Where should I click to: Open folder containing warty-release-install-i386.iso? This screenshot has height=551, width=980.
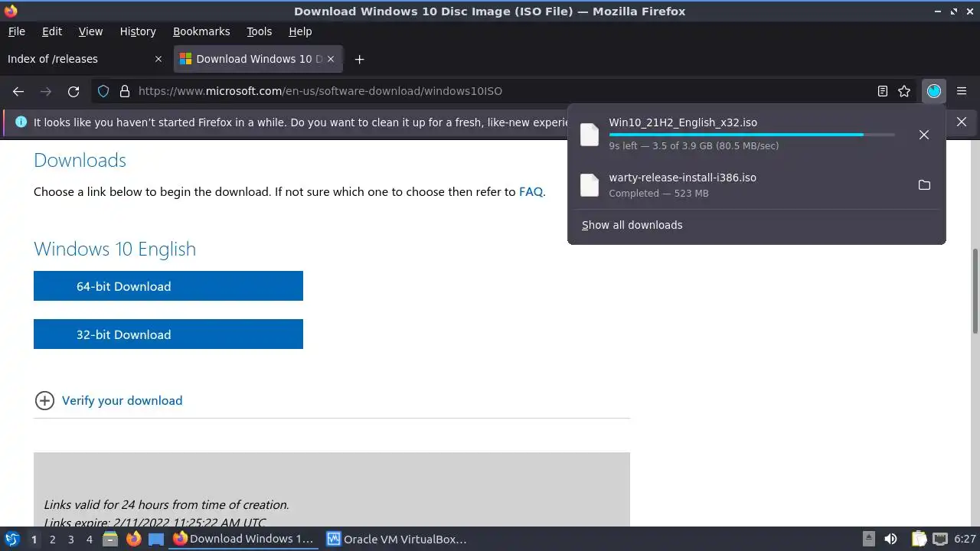click(924, 185)
